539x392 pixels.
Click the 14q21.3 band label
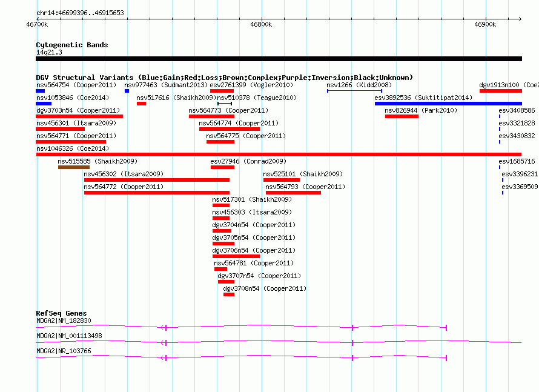tap(49, 52)
